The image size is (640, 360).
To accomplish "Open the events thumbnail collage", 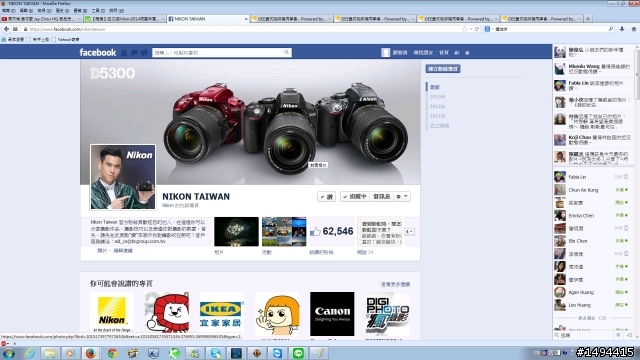I will point(284,231).
